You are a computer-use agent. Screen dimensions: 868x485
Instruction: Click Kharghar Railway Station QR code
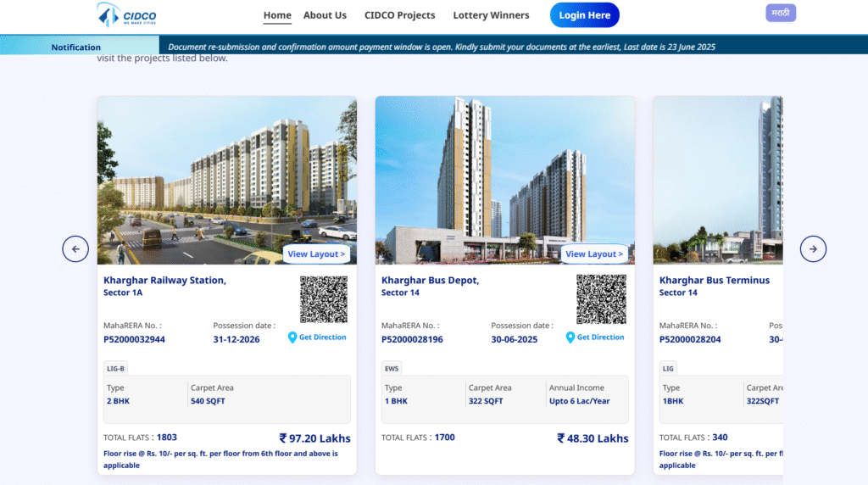click(x=324, y=299)
